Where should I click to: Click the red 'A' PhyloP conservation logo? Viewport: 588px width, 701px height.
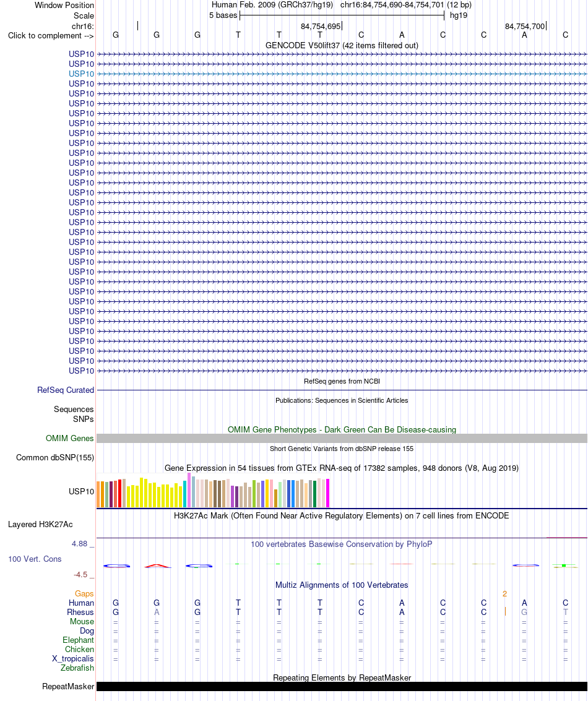click(157, 566)
